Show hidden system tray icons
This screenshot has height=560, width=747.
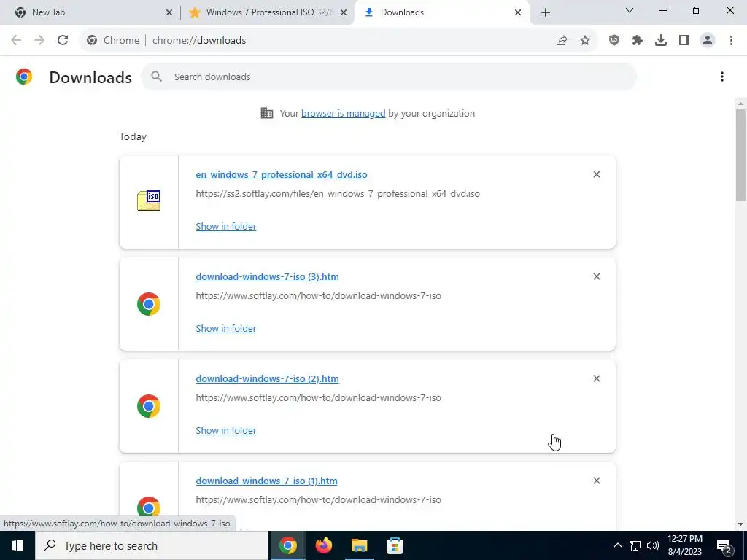coord(617,545)
